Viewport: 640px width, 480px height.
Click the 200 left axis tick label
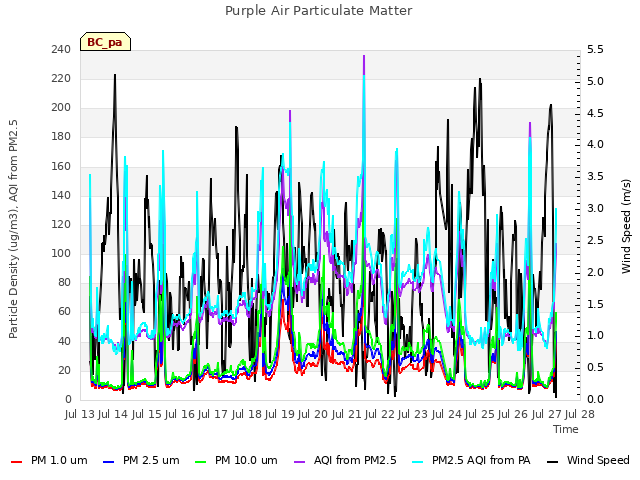(x=61, y=108)
